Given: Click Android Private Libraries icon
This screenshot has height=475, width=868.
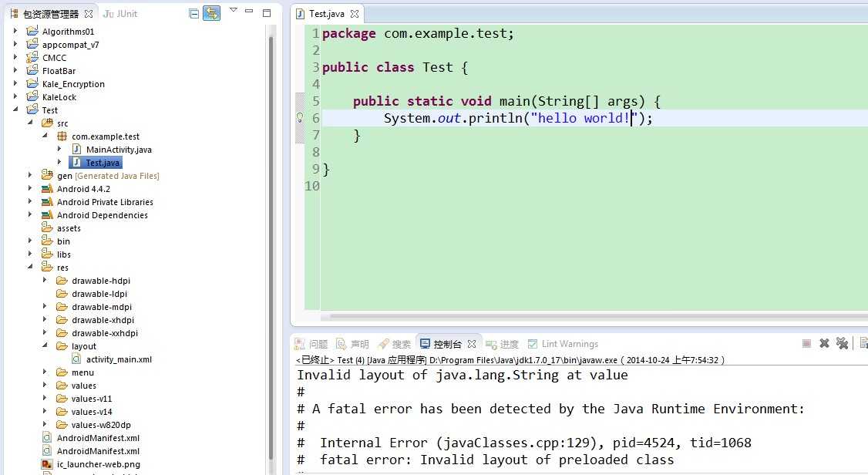Looking at the screenshot, I should click(x=48, y=201).
